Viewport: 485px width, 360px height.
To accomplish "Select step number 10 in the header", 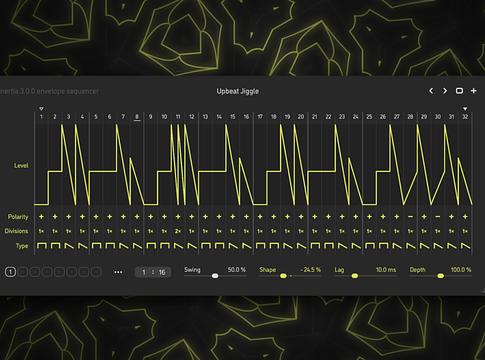I will [x=164, y=117].
